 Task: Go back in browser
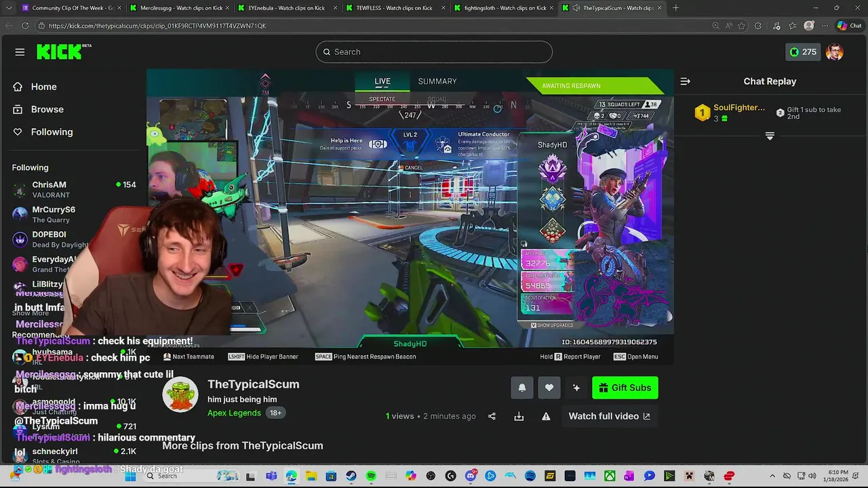coord(8,26)
